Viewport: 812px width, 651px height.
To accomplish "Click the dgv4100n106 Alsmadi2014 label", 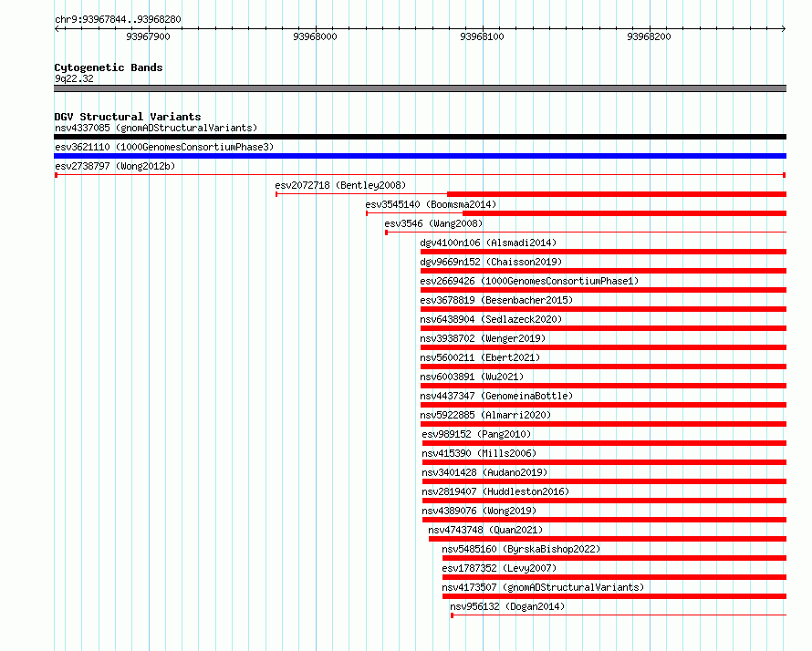I will [488, 243].
